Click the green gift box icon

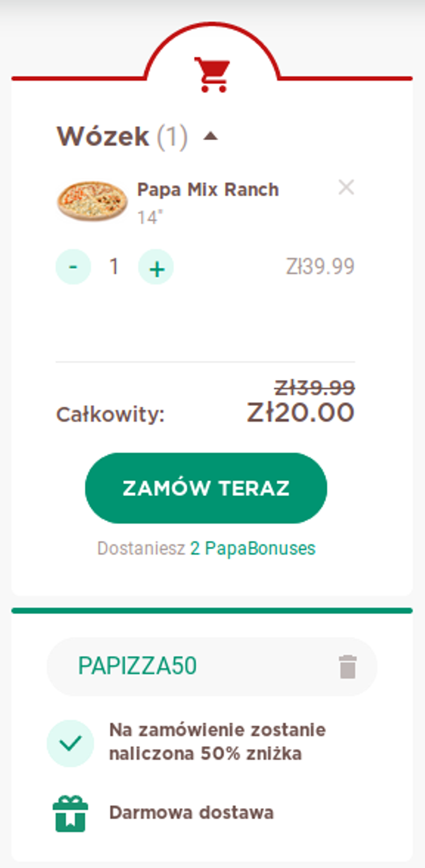(x=70, y=814)
